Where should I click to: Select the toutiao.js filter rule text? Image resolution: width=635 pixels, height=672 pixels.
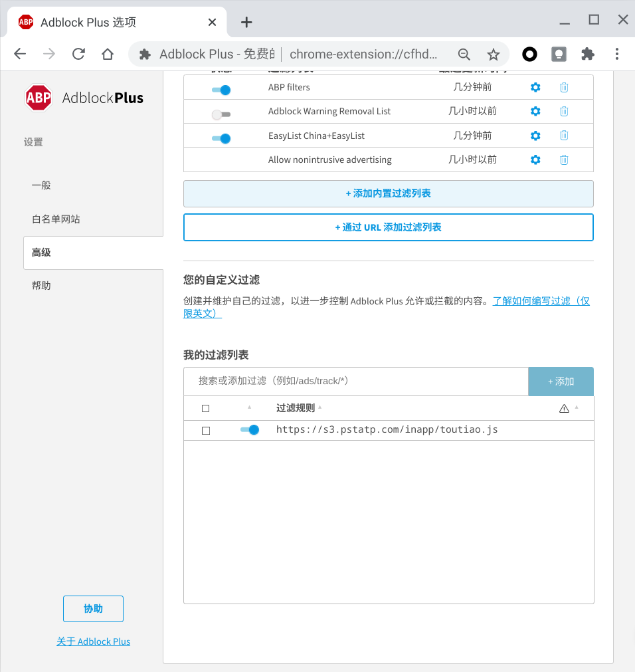387,430
